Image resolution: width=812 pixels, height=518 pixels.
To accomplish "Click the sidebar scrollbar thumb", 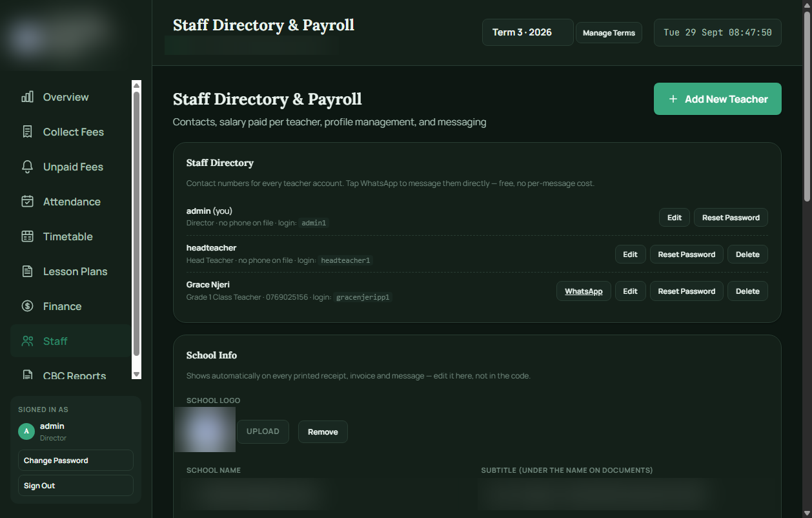I will pyautogui.click(x=136, y=223).
